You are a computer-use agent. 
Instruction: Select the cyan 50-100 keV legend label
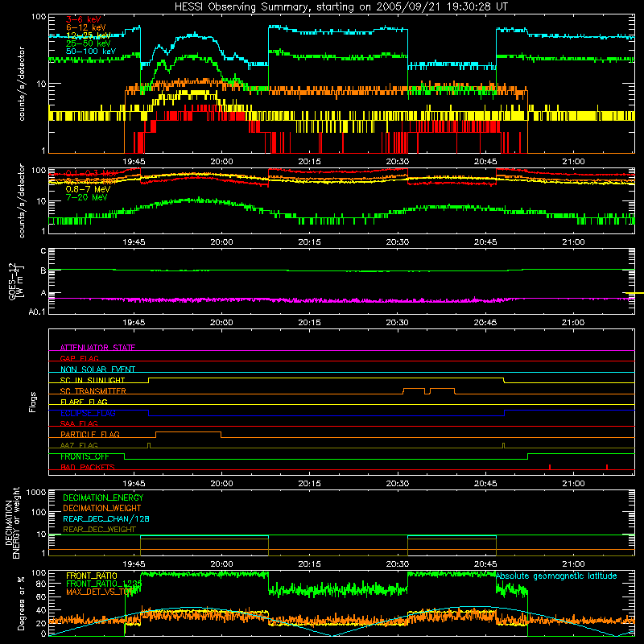tap(91, 52)
